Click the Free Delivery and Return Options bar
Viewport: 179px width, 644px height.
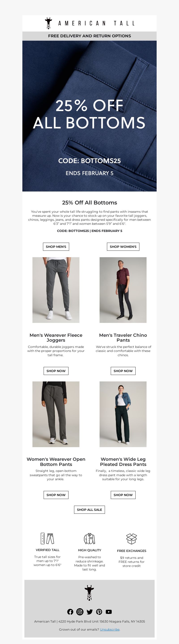click(x=89, y=36)
